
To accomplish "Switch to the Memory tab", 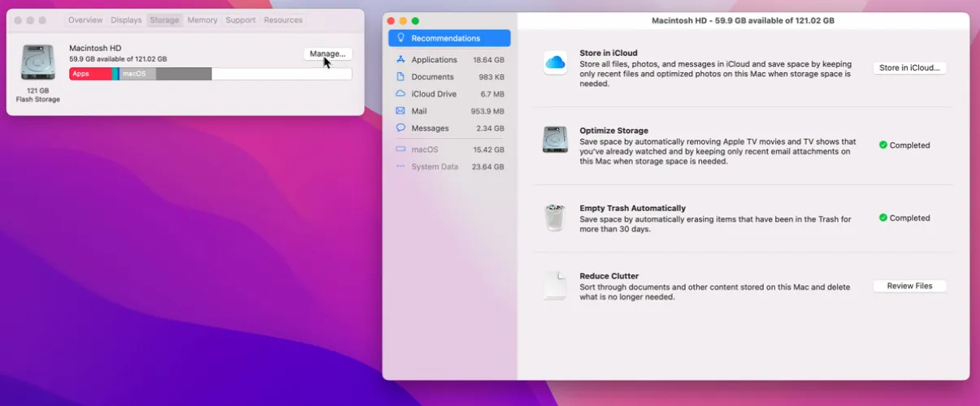I will pos(202,20).
